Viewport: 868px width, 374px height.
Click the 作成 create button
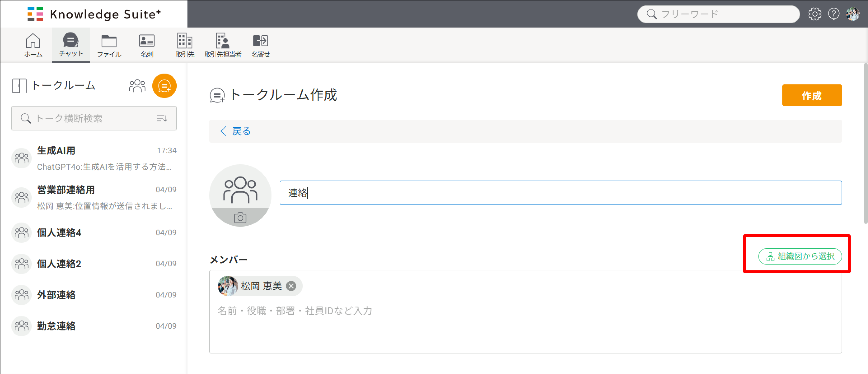point(812,95)
